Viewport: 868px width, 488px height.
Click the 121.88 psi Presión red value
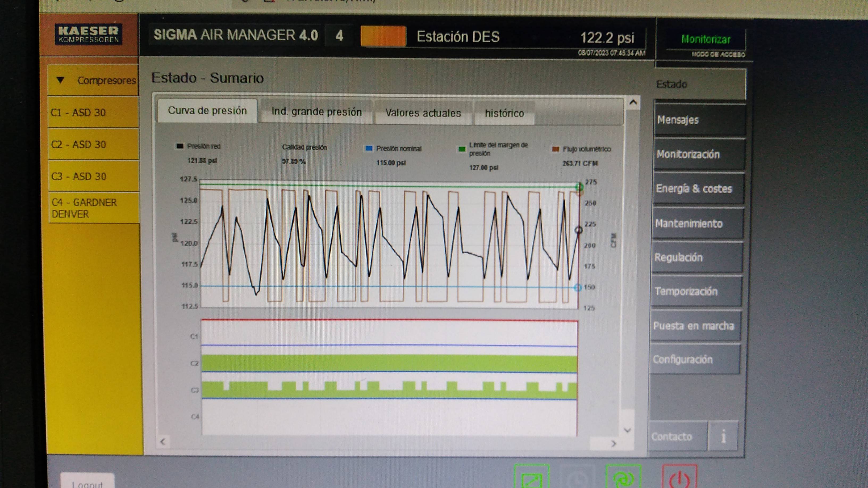(x=202, y=161)
